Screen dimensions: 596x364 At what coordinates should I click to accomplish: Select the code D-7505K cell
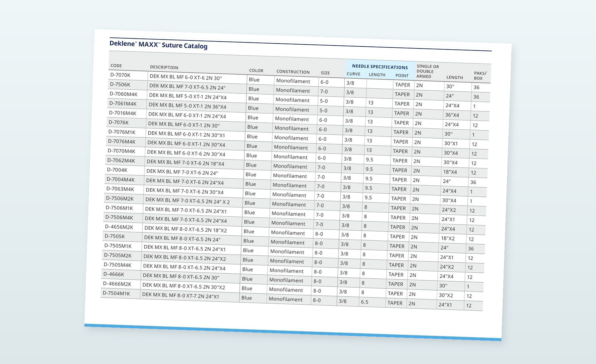coord(115,237)
